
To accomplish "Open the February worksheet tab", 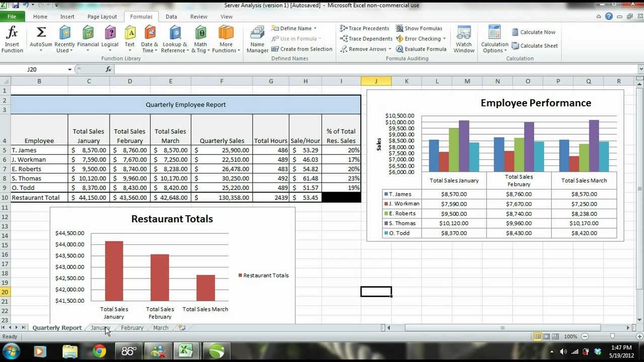I will click(x=132, y=328).
